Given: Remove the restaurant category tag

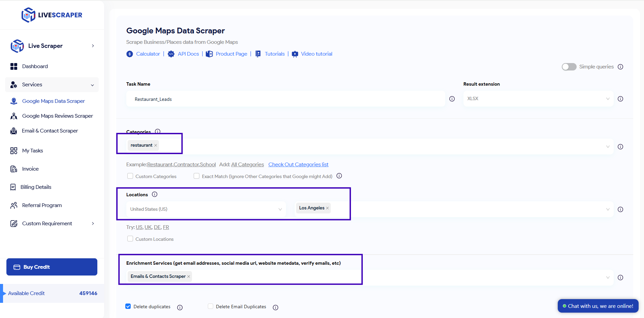Looking at the screenshot, I should pos(156,145).
